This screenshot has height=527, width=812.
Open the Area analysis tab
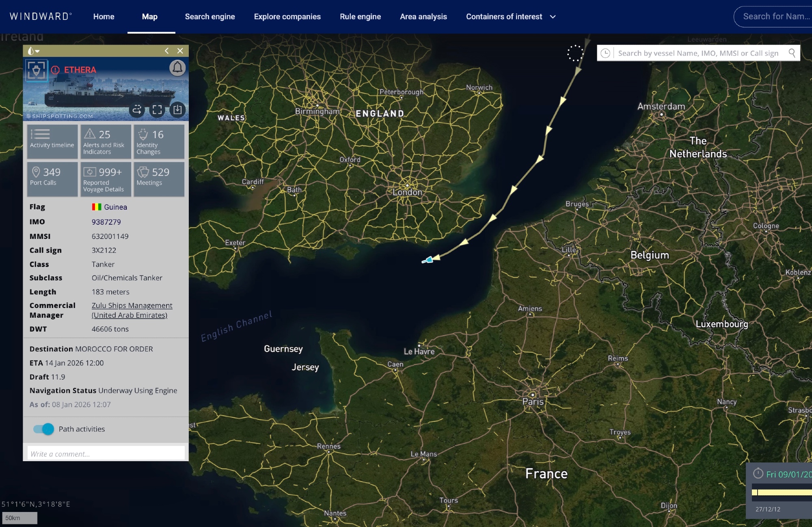(423, 17)
